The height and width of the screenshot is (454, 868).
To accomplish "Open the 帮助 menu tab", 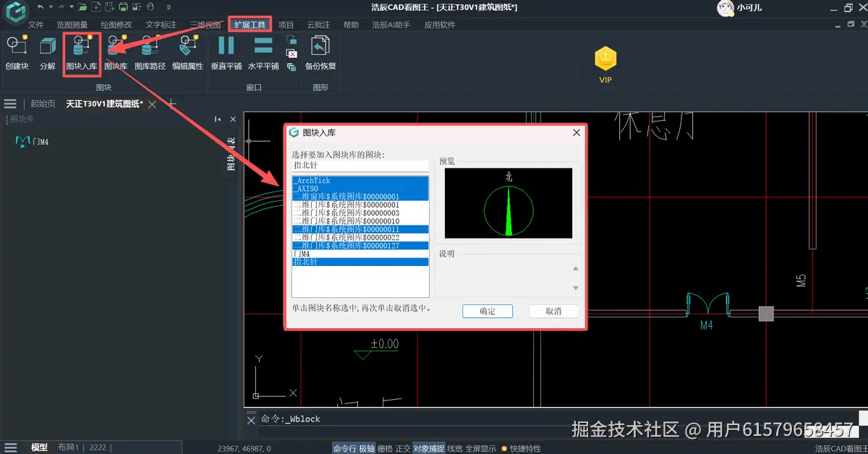I will pyautogui.click(x=351, y=25).
